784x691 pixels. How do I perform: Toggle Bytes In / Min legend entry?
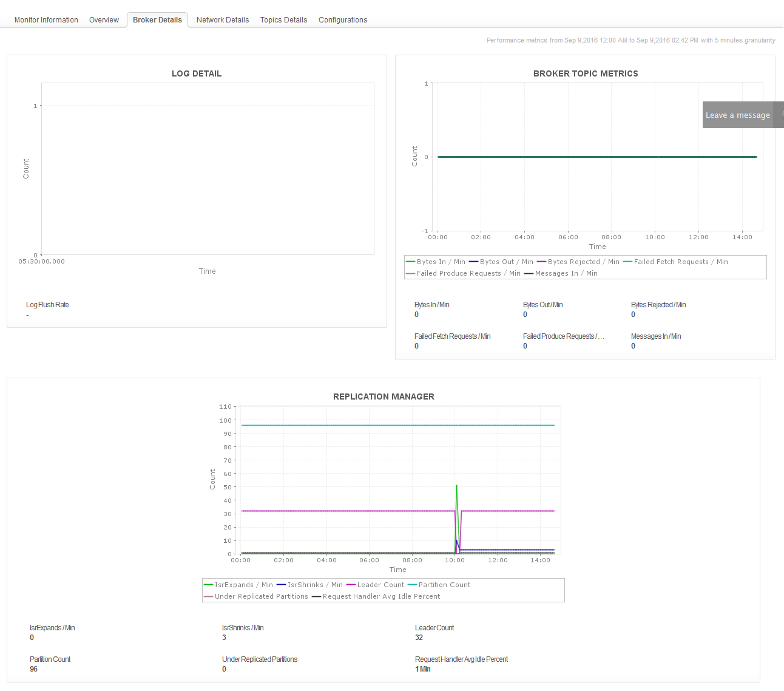[x=435, y=262]
